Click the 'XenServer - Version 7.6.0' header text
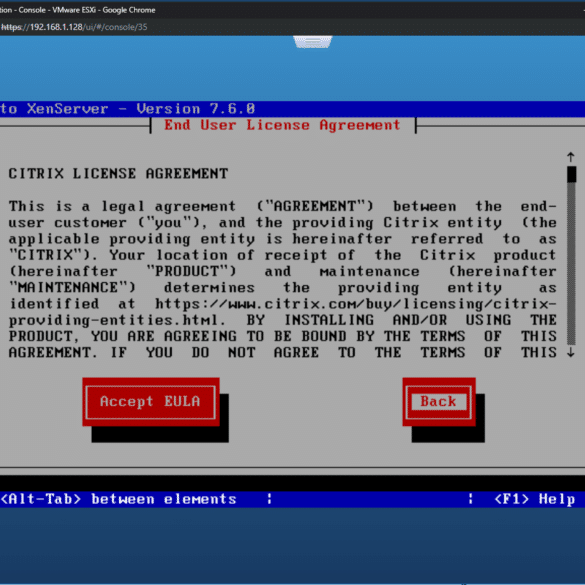Image resolution: width=585 pixels, height=585 pixels. click(x=141, y=109)
